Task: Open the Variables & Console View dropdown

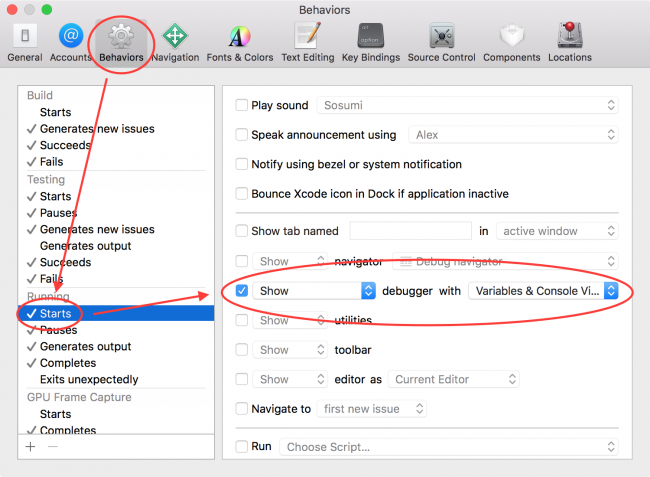Action: 543,291
